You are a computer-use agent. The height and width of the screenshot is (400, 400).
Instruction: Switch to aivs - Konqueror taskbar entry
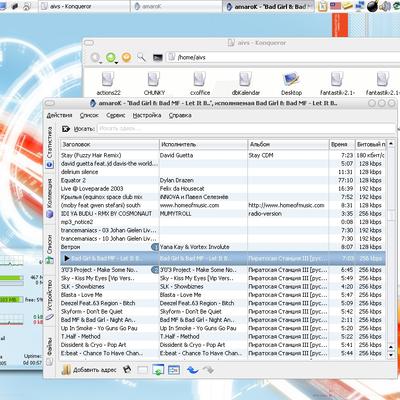[x=84, y=6]
